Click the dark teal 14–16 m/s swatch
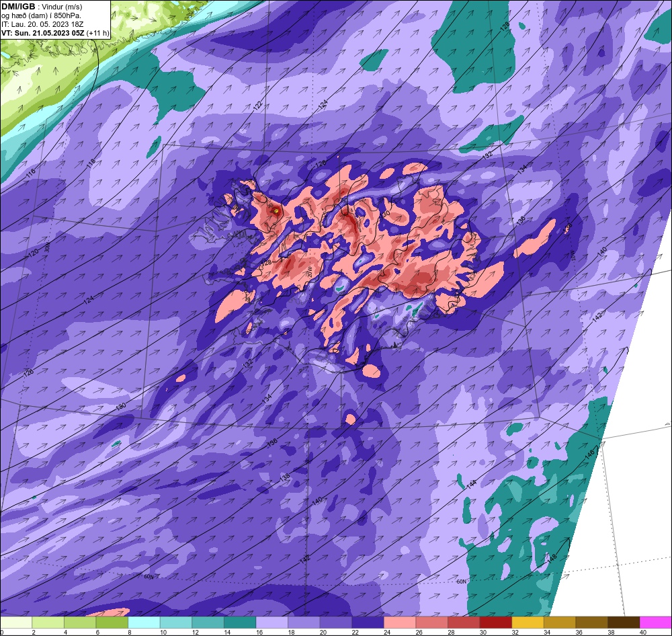The image size is (672, 636). click(x=240, y=623)
